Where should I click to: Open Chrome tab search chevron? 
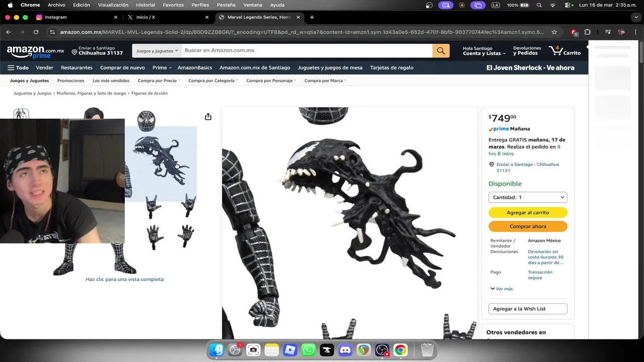(x=636, y=17)
